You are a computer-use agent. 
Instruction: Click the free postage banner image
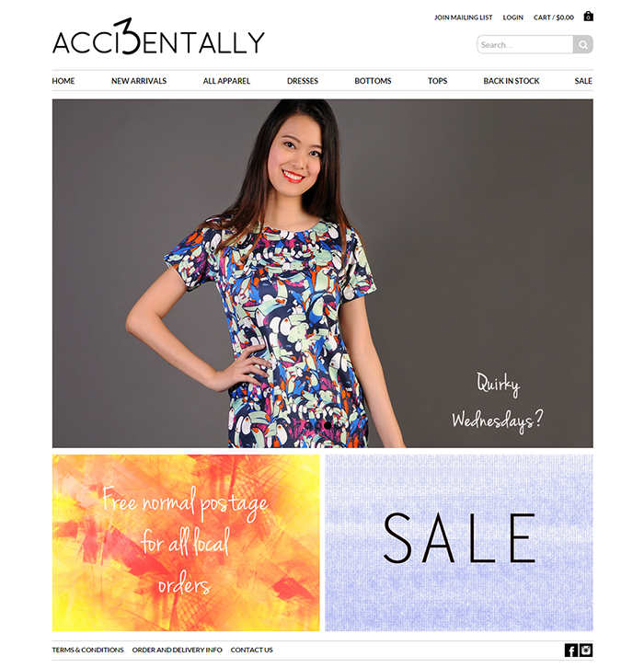(186, 542)
